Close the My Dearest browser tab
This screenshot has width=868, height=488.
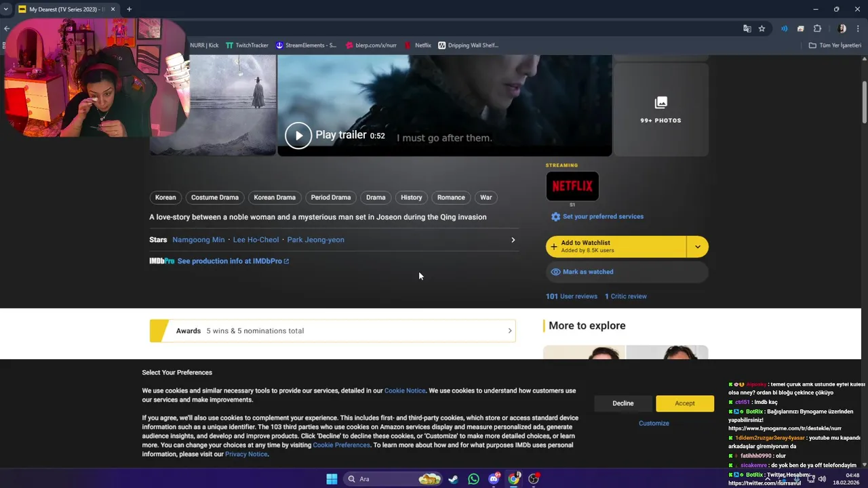pyautogui.click(x=112, y=9)
